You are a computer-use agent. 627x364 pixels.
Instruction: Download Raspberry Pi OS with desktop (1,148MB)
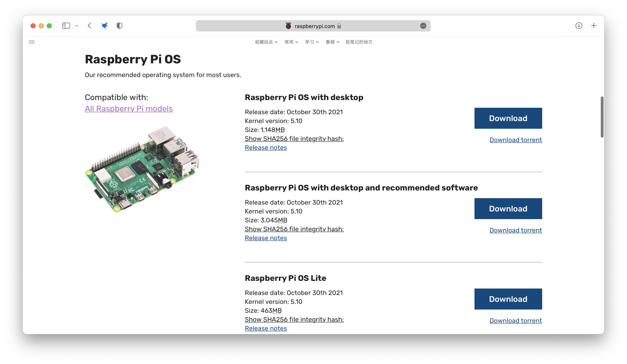[x=508, y=118]
